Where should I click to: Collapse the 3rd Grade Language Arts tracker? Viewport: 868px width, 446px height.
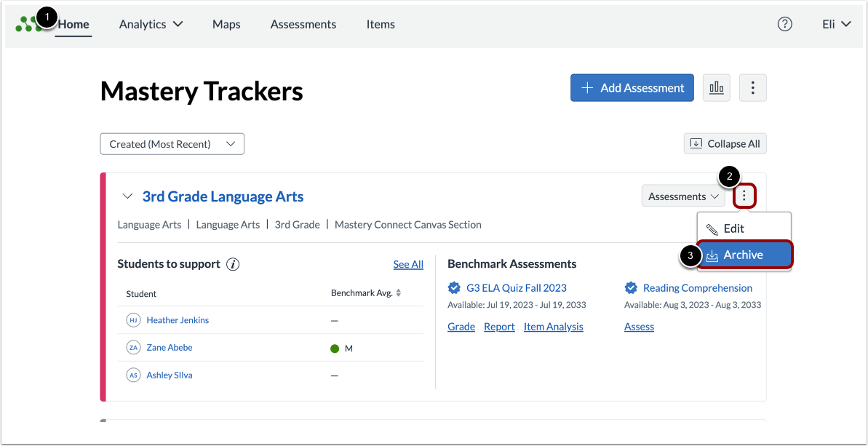[x=127, y=196]
